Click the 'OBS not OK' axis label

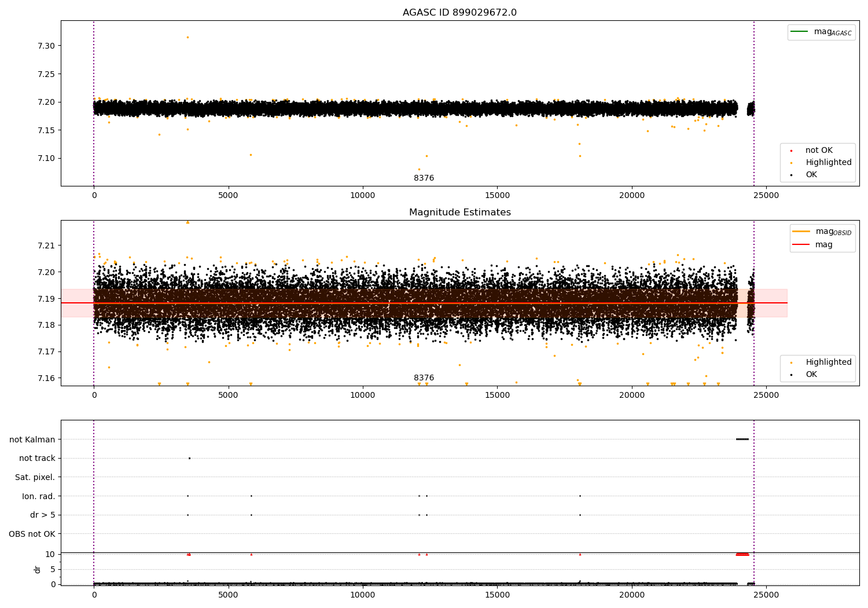32,534
